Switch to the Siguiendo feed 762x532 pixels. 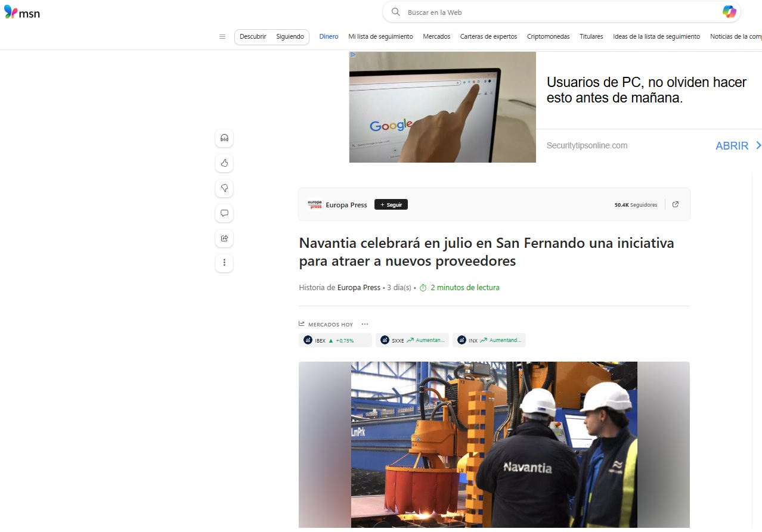pos(290,37)
